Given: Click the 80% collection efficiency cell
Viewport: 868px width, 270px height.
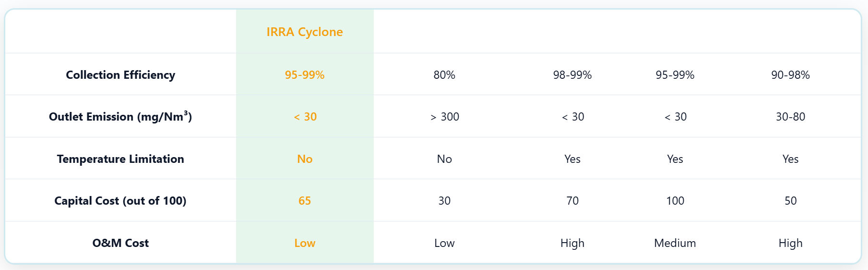Looking at the screenshot, I should pyautogui.click(x=444, y=75).
